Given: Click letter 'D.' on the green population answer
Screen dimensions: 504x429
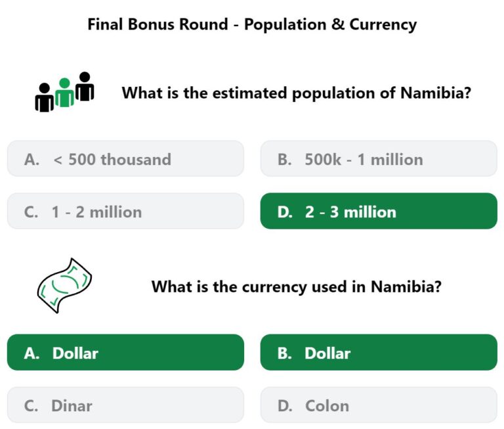Looking at the screenshot, I should [285, 212].
